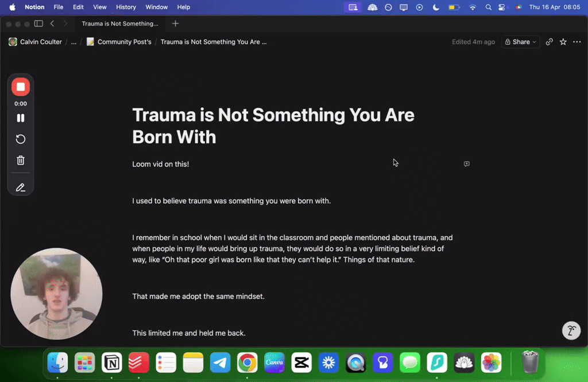The image size is (588, 382).
Task: Copy the page link with the chain icon
Action: [549, 41]
